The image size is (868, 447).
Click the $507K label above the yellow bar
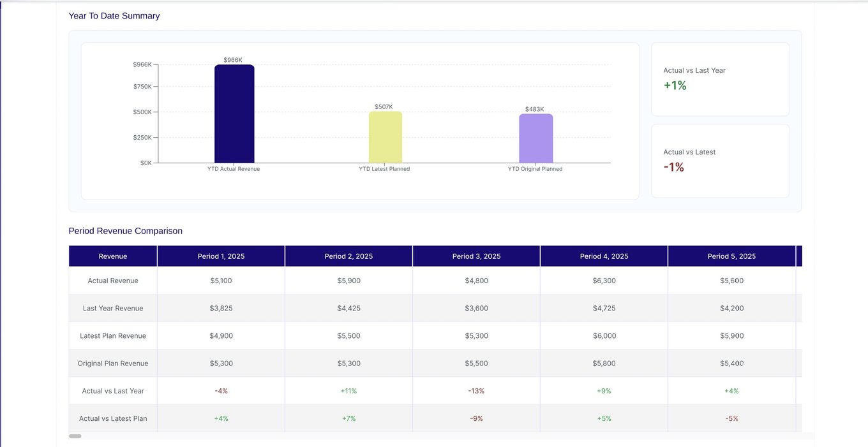point(384,106)
